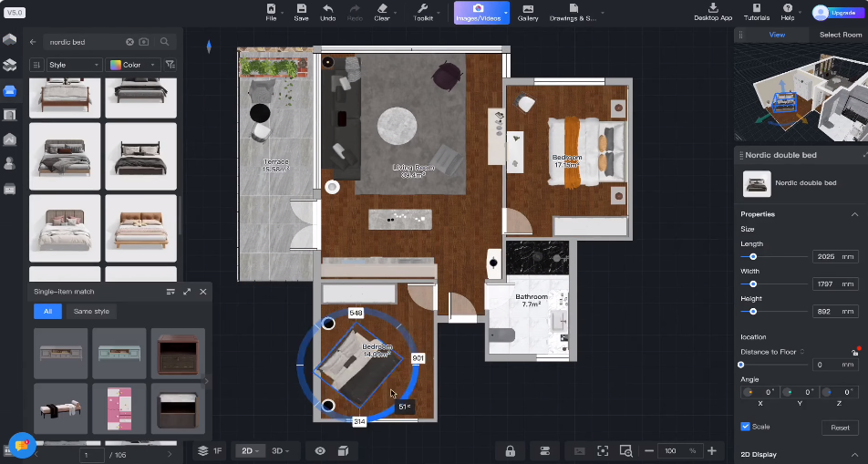Toggle visibility eye in bottom bar

pos(320,450)
